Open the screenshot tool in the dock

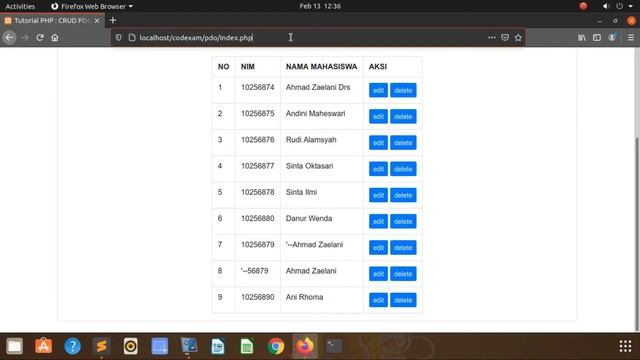(x=160, y=346)
